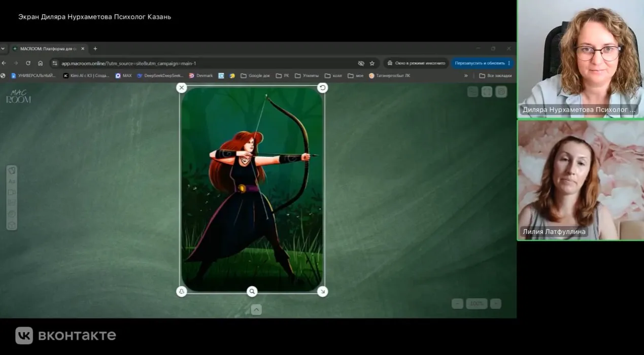Click the first top-right canvas icon
This screenshot has width=644, height=355.
point(473,92)
